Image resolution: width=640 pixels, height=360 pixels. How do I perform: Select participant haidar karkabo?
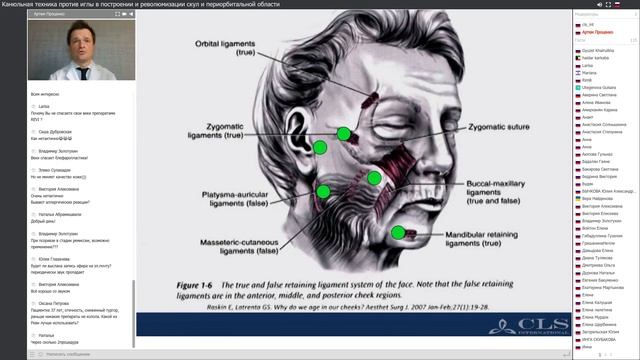[595, 58]
